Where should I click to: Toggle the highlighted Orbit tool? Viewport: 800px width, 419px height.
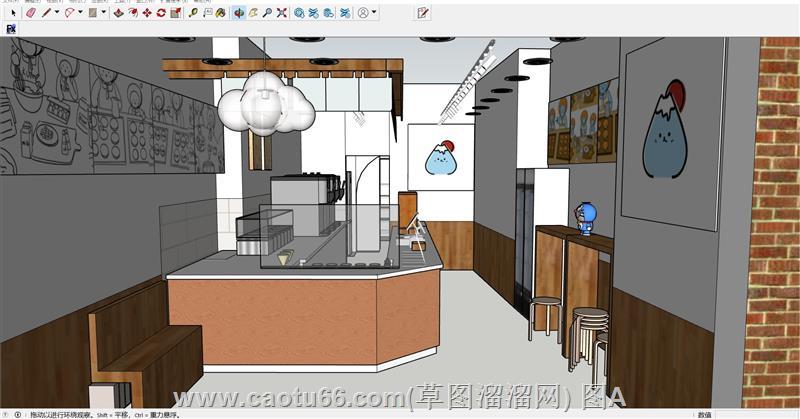(x=238, y=13)
